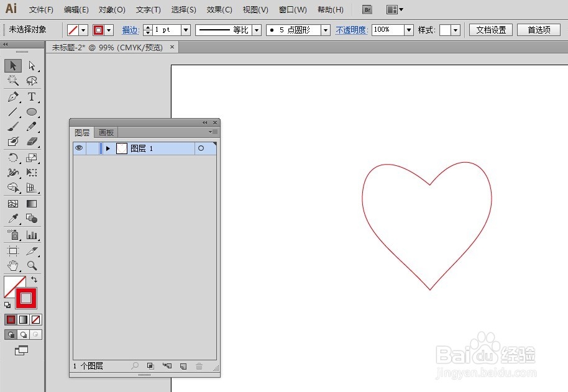Select the Selection tool (black arrow)
This screenshot has width=568, height=392.
pos(13,66)
